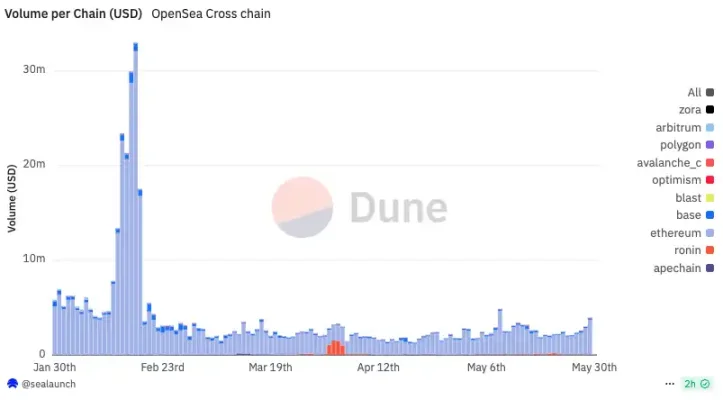
Task: Toggle the All series legend item
Action: 709,92
